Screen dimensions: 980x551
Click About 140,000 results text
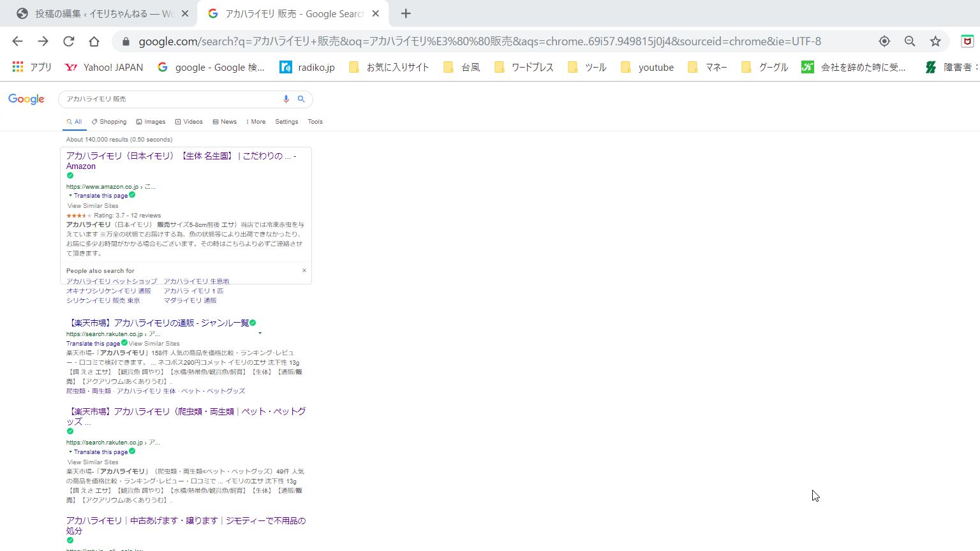[x=119, y=140]
